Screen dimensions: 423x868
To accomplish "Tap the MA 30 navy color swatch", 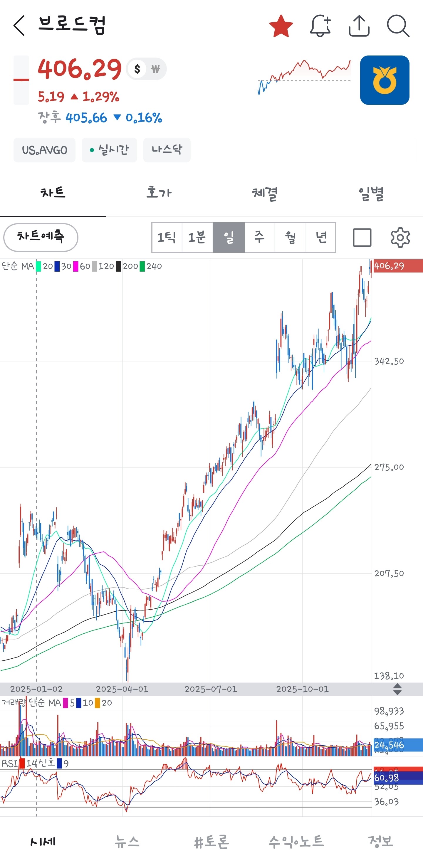I will click(x=57, y=267).
